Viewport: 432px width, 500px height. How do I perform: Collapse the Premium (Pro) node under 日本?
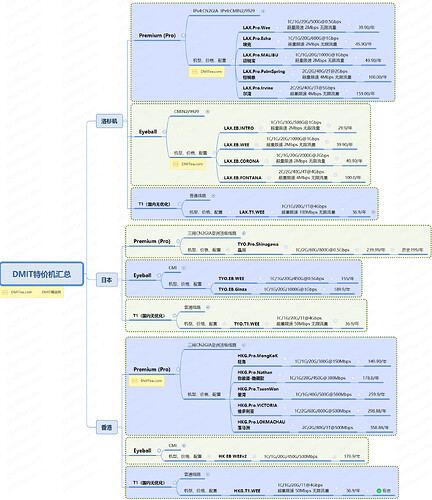tap(178, 241)
